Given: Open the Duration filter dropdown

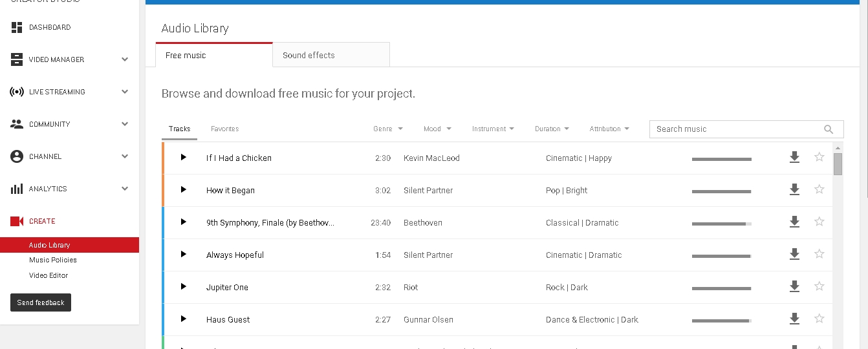Looking at the screenshot, I should coord(552,129).
